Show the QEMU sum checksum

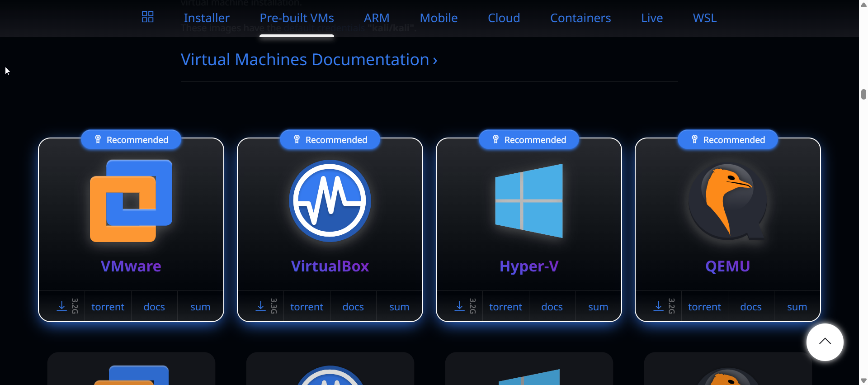tap(797, 307)
